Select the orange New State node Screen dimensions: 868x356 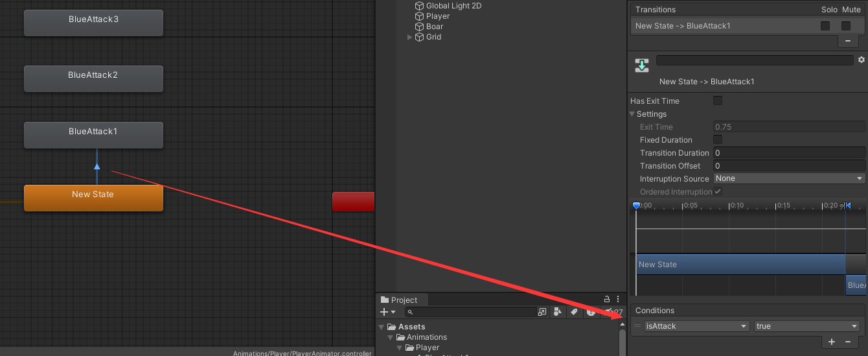(93, 198)
